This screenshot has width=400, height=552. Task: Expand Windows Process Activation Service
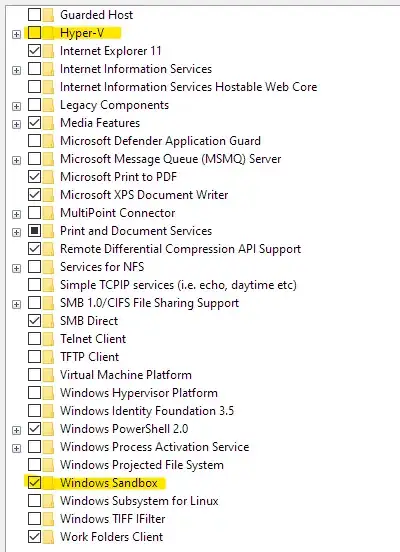tap(16, 448)
